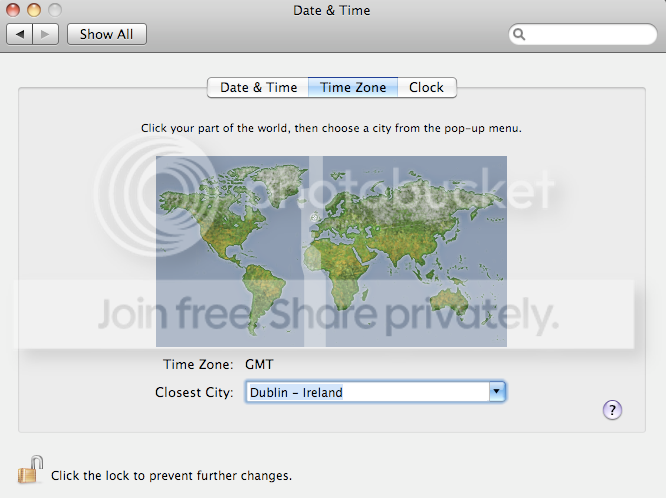Select the Time Zone tab
This screenshot has width=666, height=498.
(353, 88)
